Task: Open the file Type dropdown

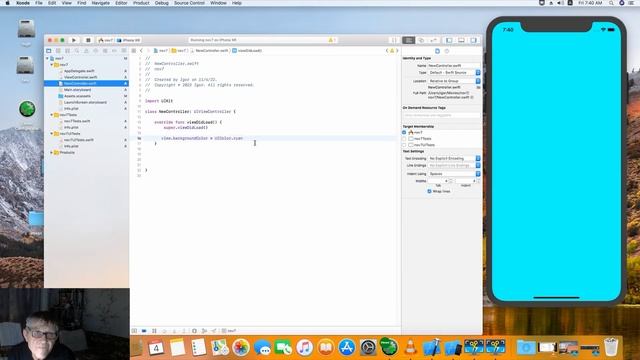Action: [454, 72]
